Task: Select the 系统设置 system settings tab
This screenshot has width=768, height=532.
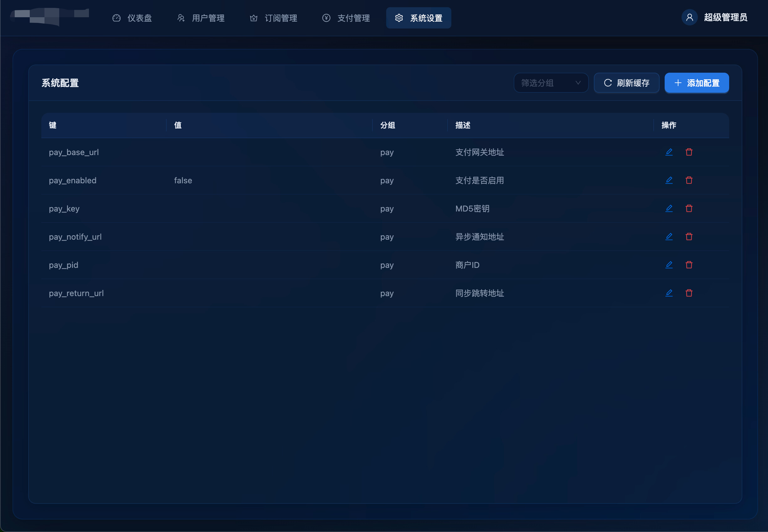Action: 418,18
